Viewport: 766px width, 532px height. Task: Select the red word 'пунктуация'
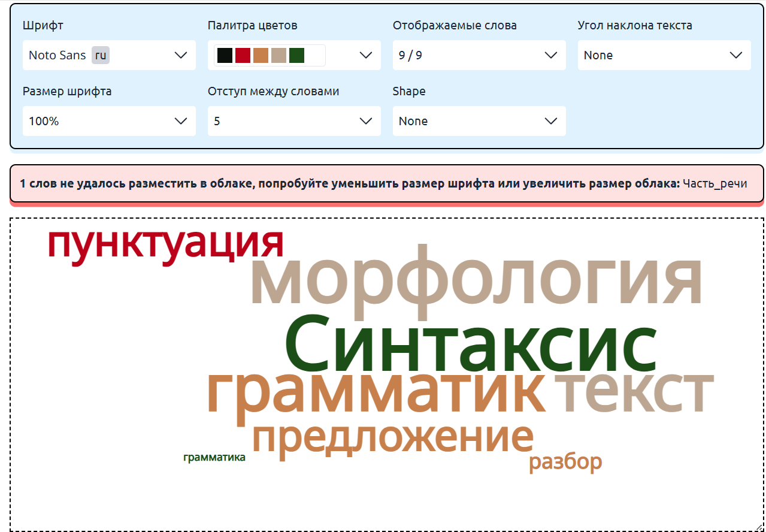click(165, 244)
